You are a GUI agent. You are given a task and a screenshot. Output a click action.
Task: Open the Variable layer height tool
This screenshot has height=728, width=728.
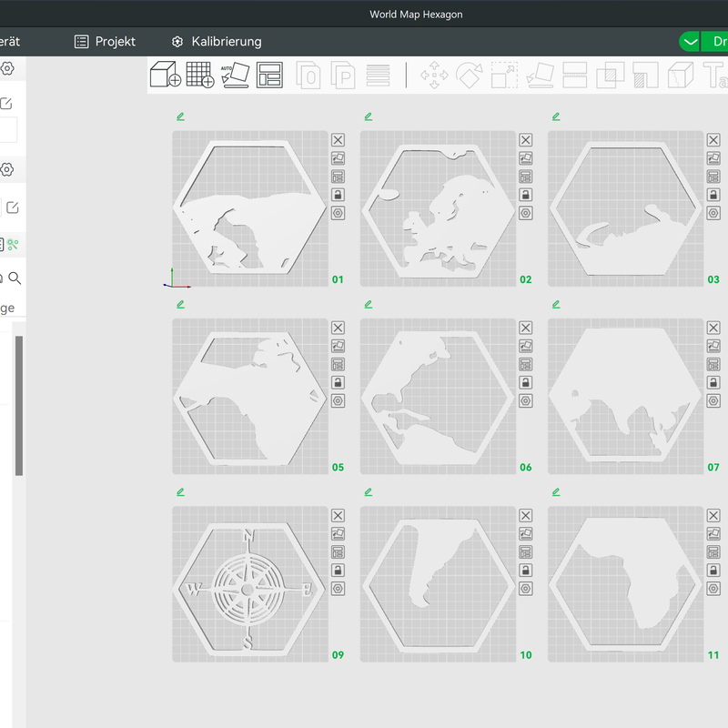[x=378, y=76]
